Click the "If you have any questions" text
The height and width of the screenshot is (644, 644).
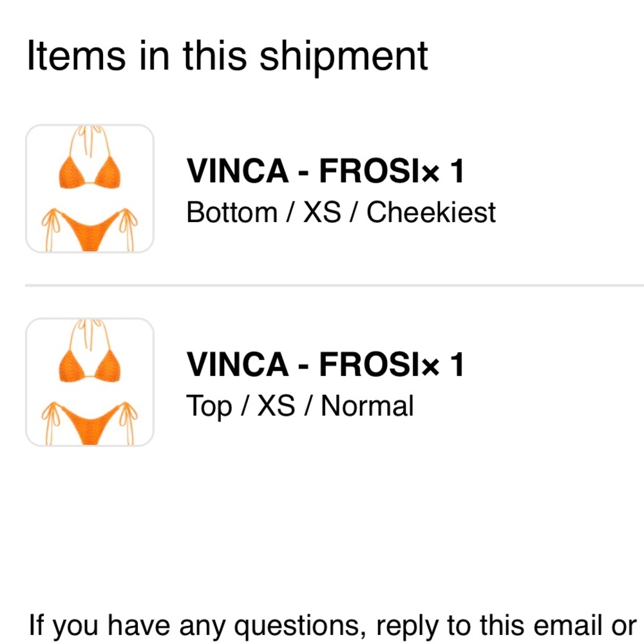(x=197, y=625)
